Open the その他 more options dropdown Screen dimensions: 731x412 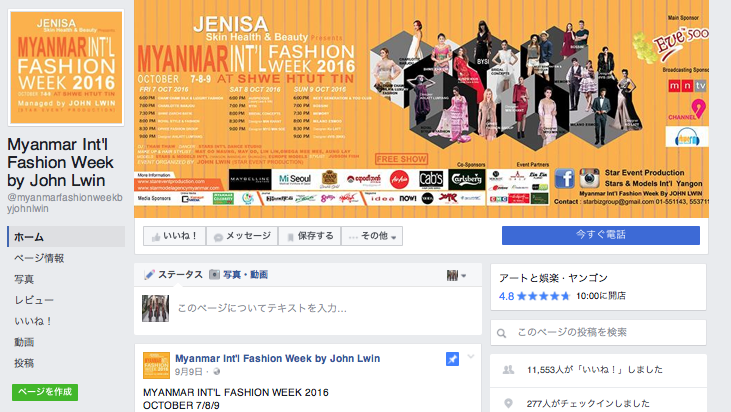coord(372,236)
